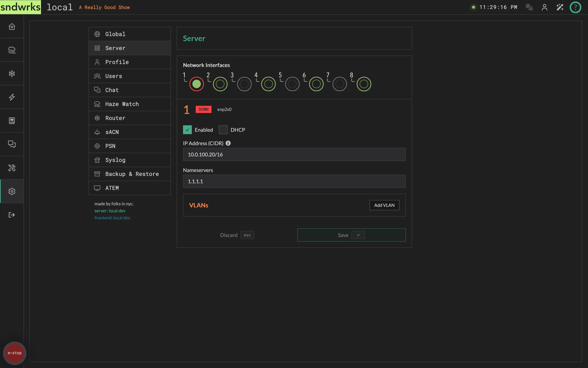The width and height of the screenshot is (588, 368).
Task: Select network interface 3
Action: tap(244, 84)
